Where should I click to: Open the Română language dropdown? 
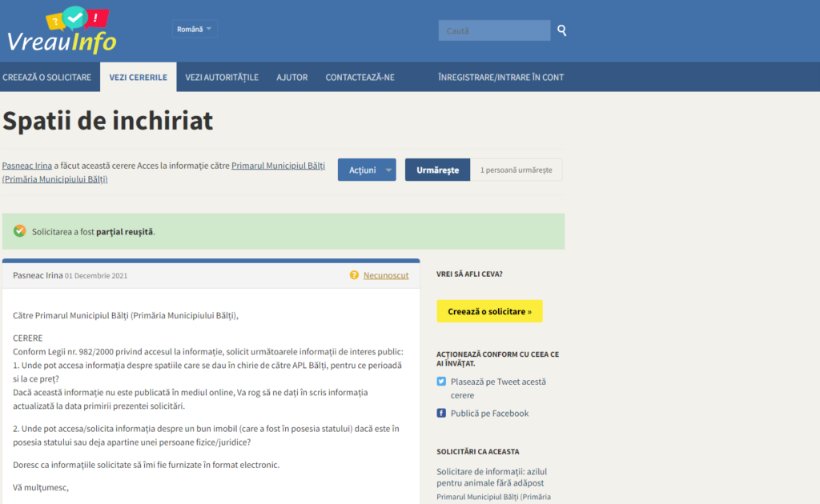(194, 30)
